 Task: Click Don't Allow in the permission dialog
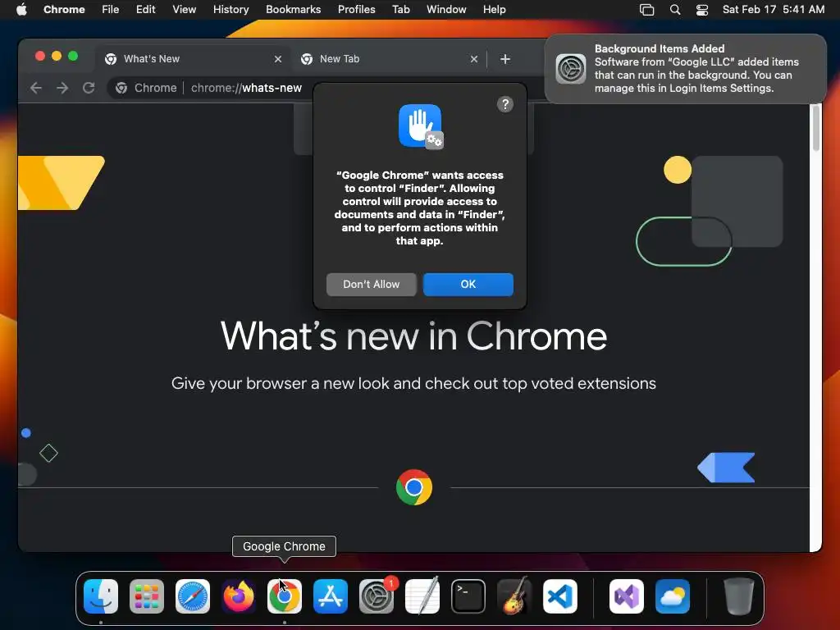tap(371, 285)
